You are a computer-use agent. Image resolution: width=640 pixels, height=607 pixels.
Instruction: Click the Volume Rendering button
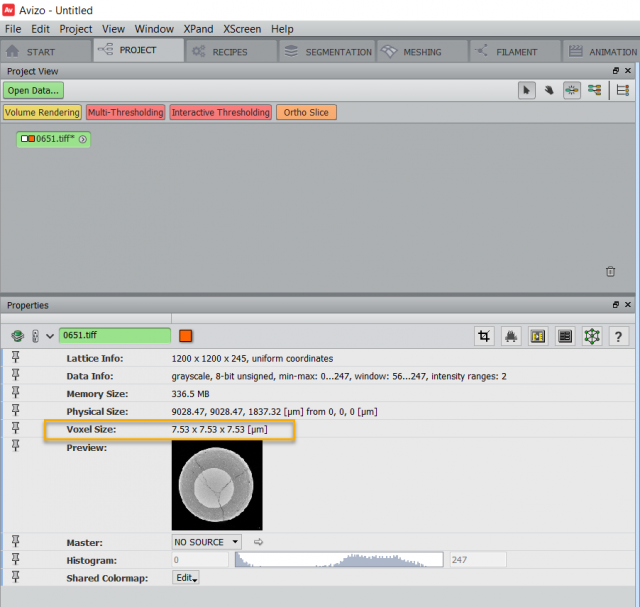coord(42,113)
